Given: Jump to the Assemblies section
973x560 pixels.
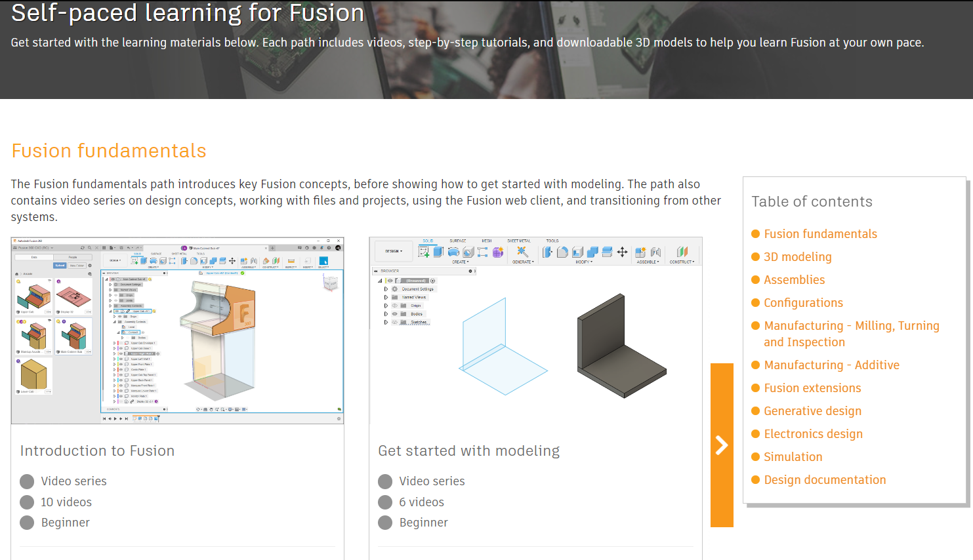Looking at the screenshot, I should 794,280.
